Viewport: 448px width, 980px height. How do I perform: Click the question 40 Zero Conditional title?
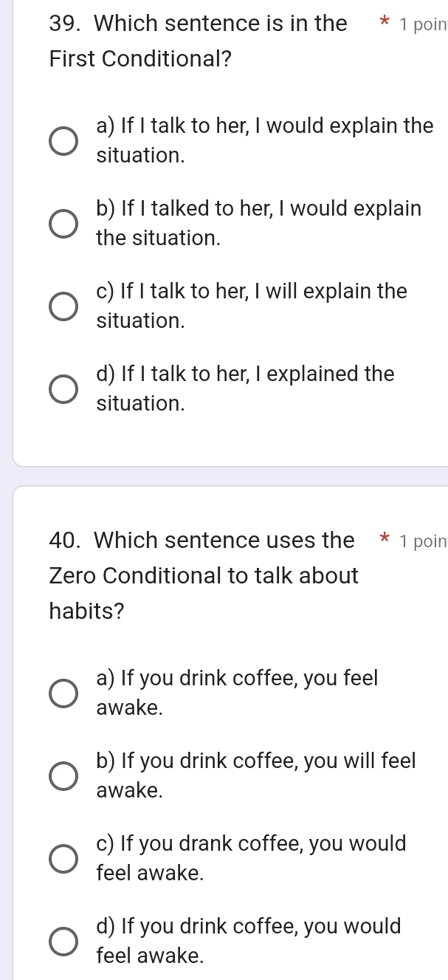point(203,576)
